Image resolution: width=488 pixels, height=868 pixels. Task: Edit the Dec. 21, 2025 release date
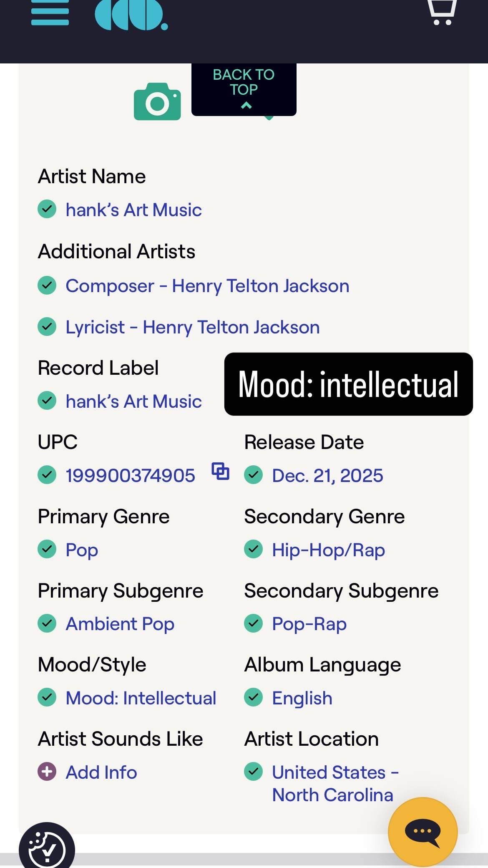point(327,476)
